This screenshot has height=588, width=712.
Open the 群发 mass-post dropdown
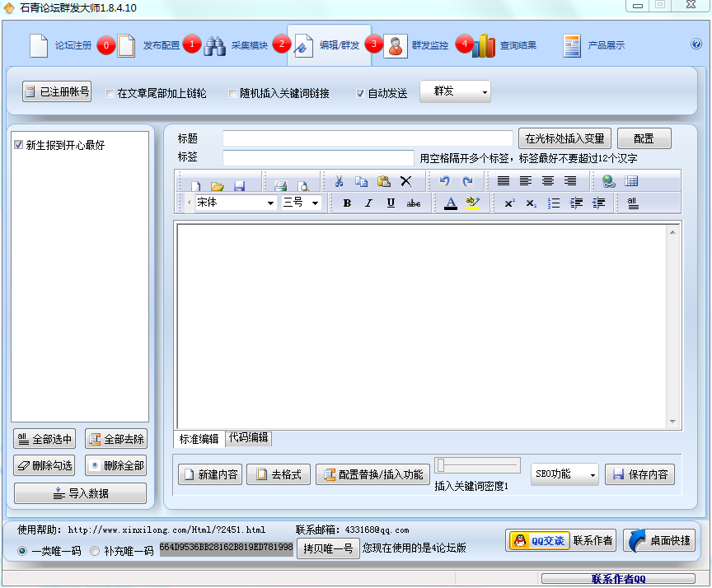click(455, 92)
